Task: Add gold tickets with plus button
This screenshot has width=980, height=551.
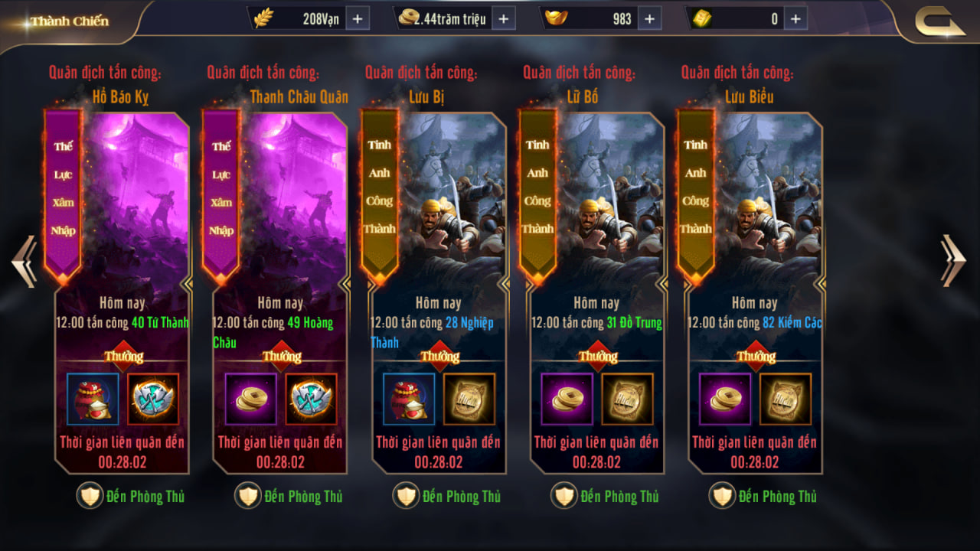Action: 795,18
